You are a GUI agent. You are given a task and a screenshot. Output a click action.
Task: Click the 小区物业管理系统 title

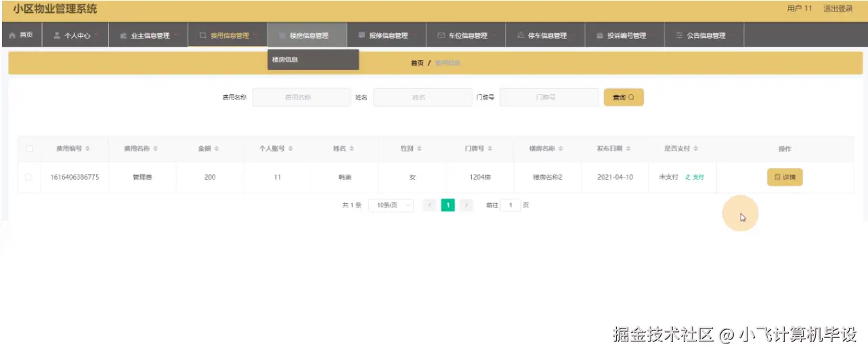tap(55, 9)
